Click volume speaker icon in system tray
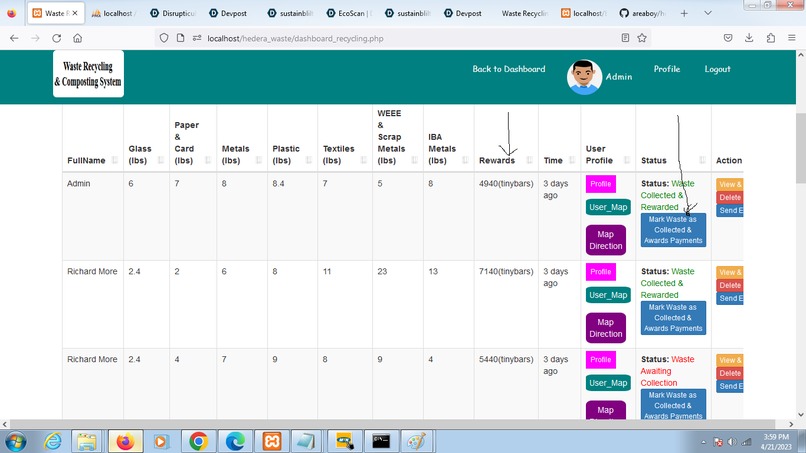The image size is (806, 453). 732,442
